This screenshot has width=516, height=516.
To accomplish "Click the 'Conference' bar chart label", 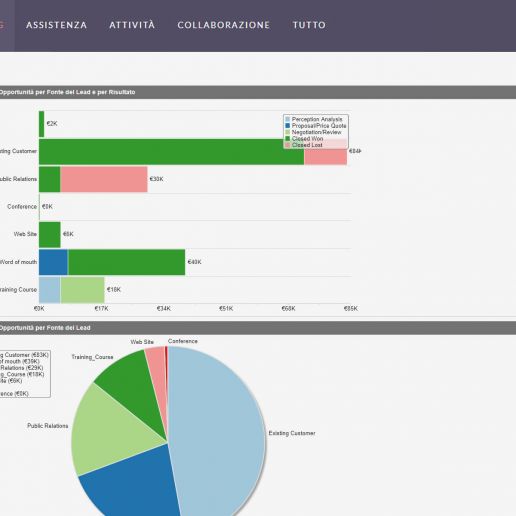I will (22, 207).
